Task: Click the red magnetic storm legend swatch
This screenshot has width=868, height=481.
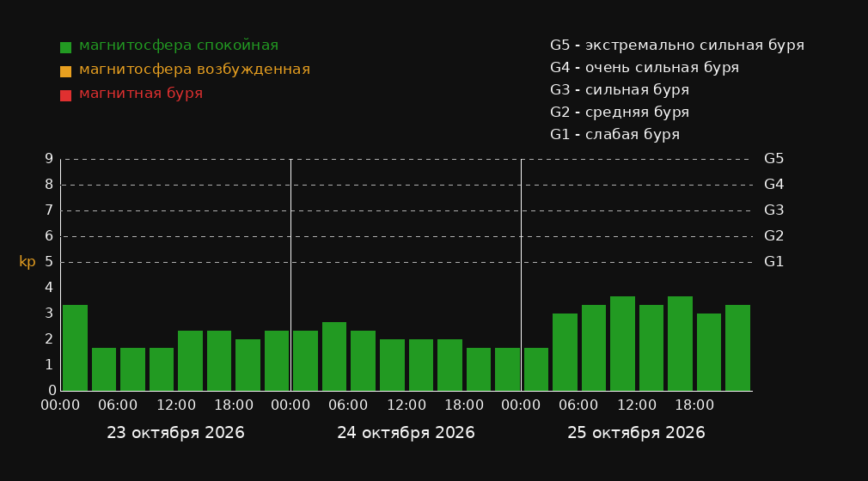Action: (x=65, y=95)
